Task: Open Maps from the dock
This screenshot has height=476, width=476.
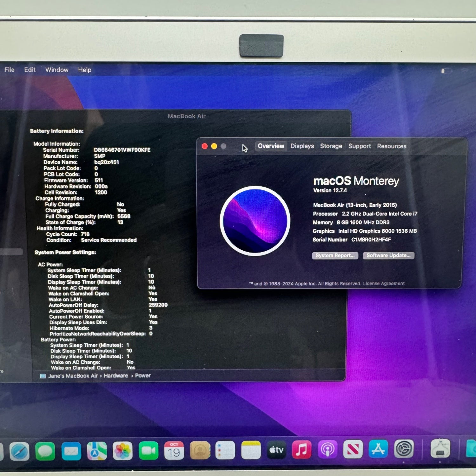Action: point(97,451)
